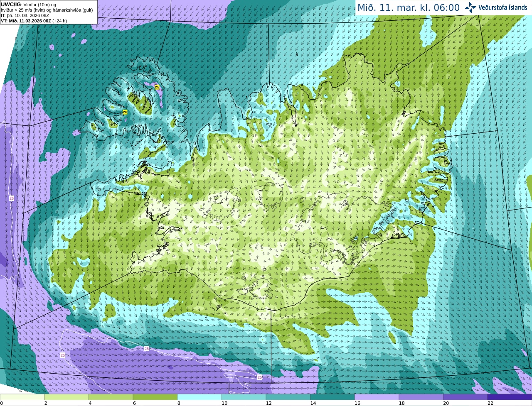
Task: Click the legend scale value 18
Action: tap(402, 403)
